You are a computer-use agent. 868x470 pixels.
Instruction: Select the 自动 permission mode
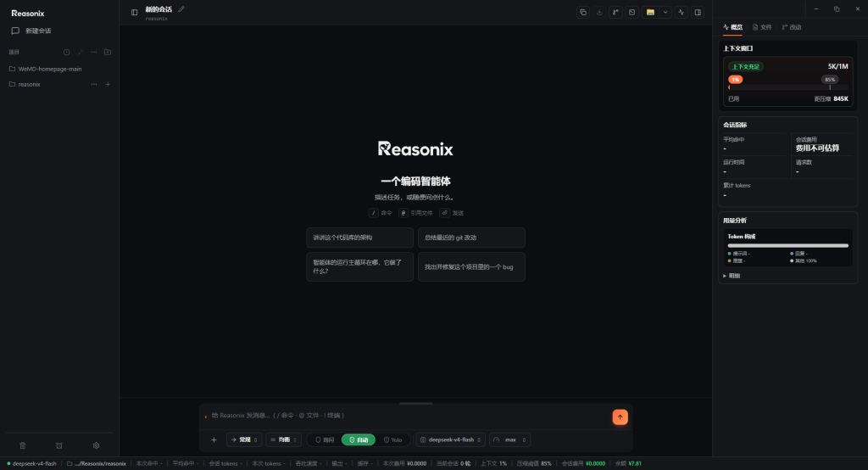click(359, 440)
